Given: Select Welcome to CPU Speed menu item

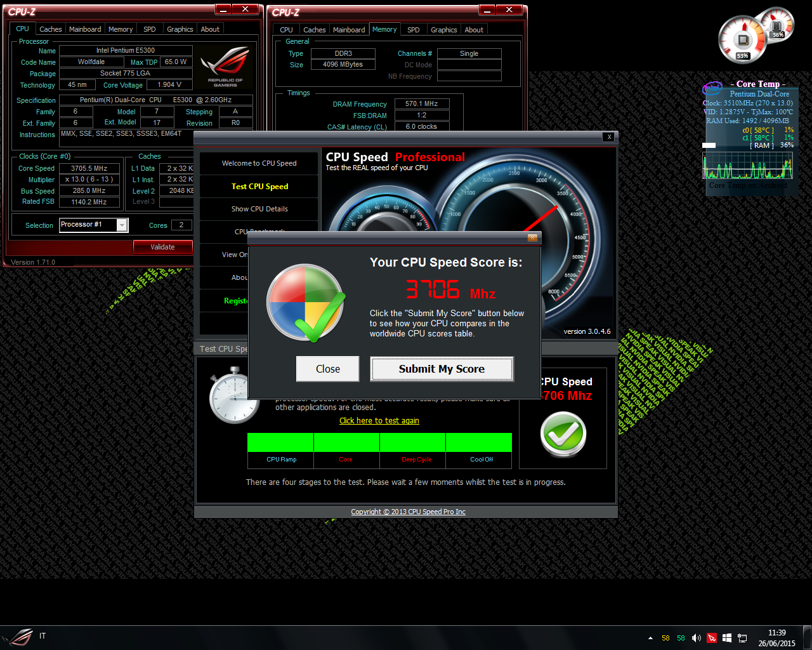Looking at the screenshot, I should tap(259, 163).
